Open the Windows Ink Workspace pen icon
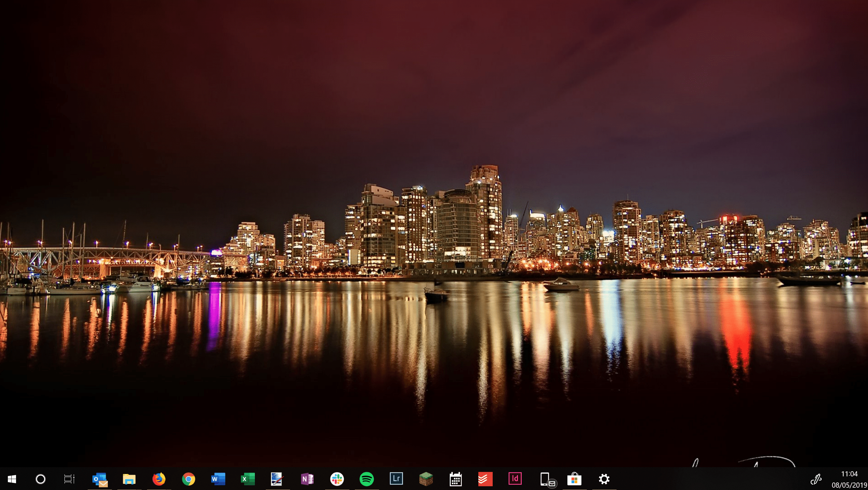 click(816, 479)
